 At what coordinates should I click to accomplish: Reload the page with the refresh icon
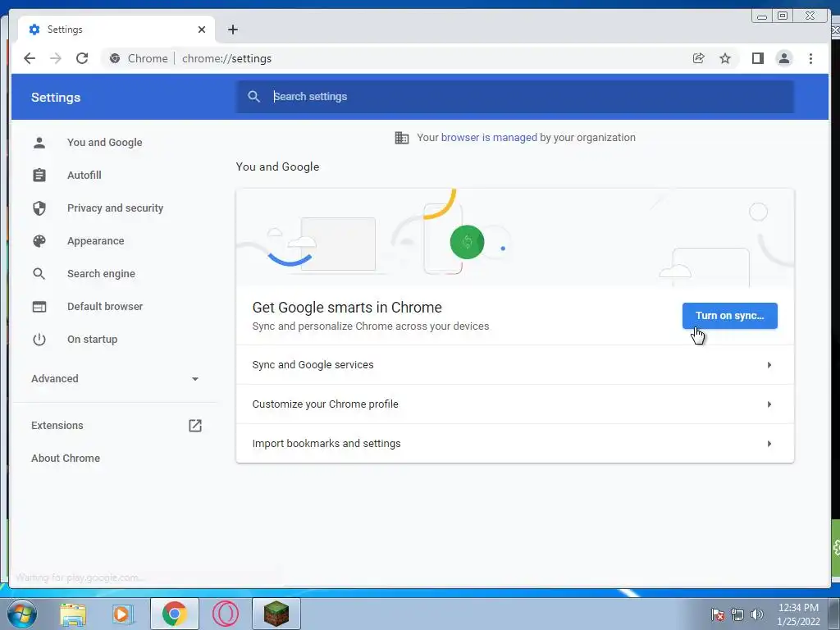(82, 58)
